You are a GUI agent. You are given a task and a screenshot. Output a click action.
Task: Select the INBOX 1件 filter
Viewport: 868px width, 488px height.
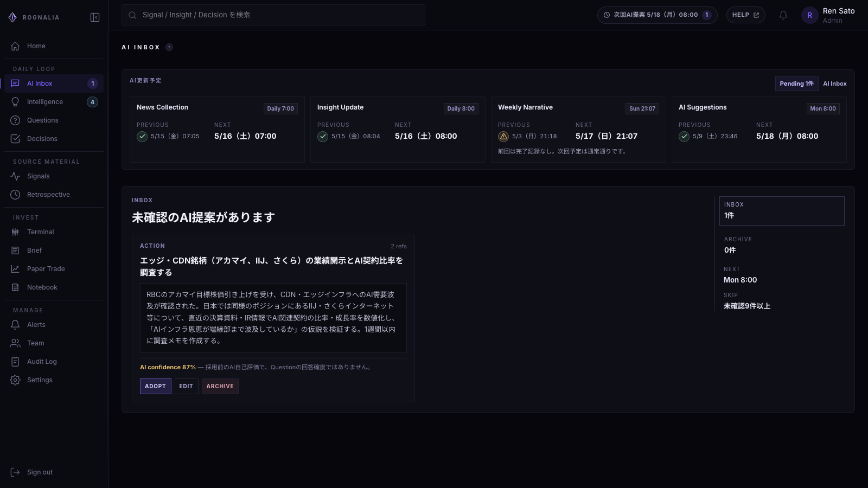coord(782,211)
